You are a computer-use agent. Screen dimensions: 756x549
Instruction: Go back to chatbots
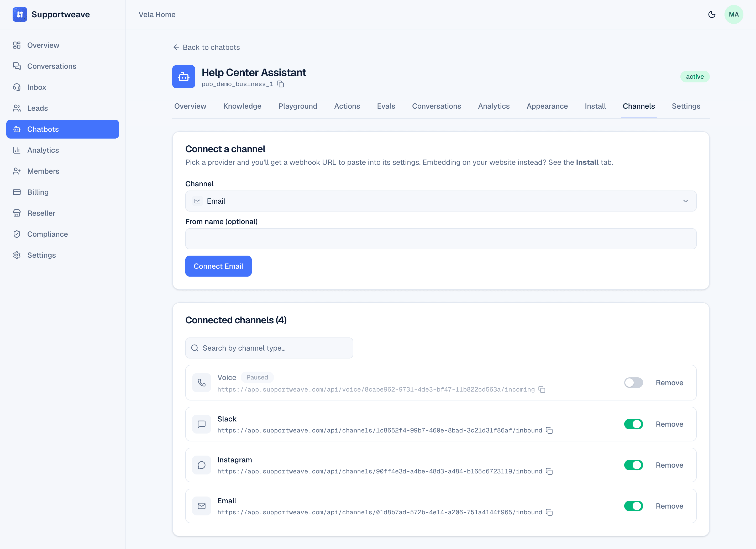click(206, 47)
